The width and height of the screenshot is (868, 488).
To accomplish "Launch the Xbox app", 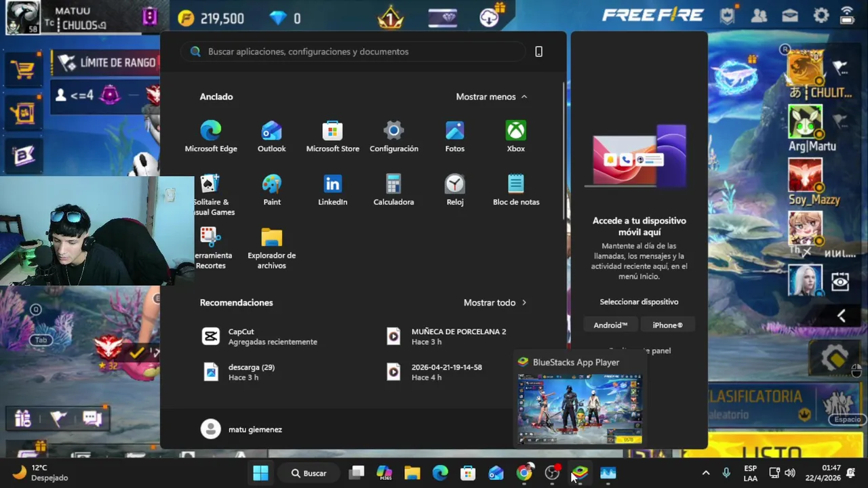I will pyautogui.click(x=515, y=136).
